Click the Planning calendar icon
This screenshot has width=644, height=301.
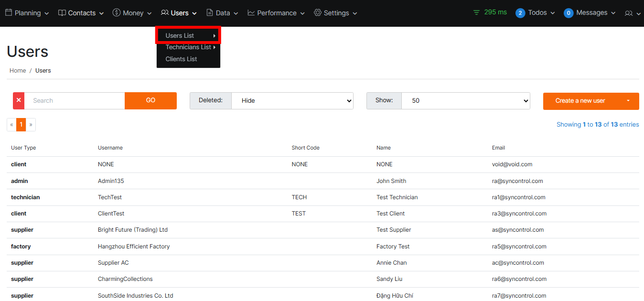point(9,13)
